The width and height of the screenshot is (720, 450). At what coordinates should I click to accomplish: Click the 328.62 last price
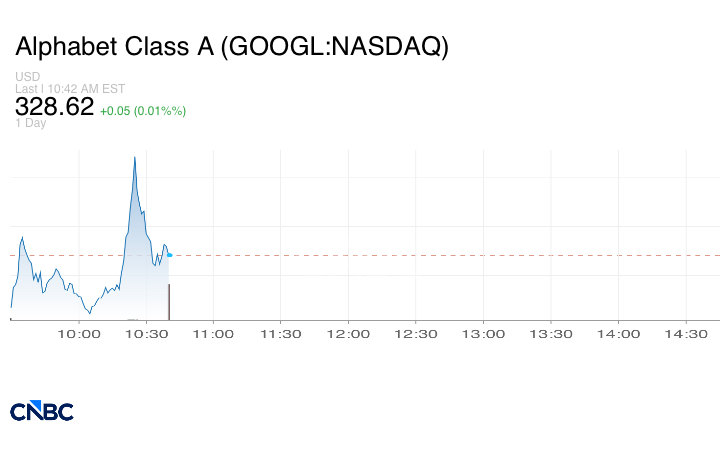pos(54,107)
